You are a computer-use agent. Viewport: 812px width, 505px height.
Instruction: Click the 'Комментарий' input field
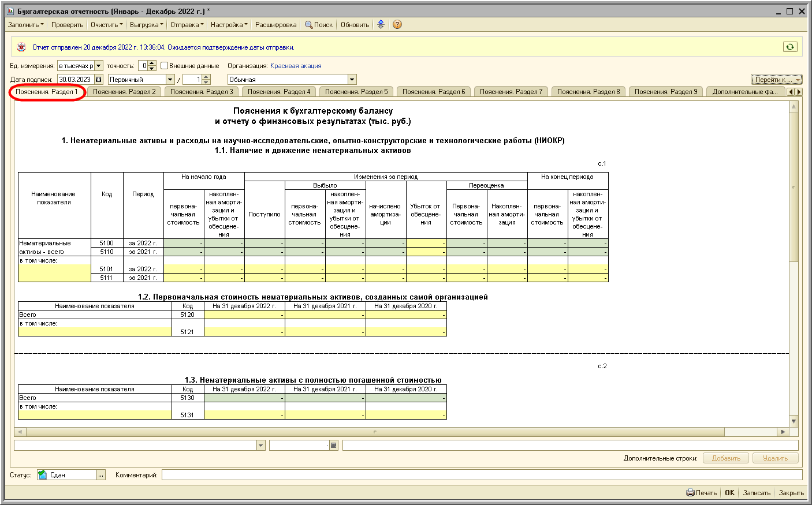click(x=482, y=475)
